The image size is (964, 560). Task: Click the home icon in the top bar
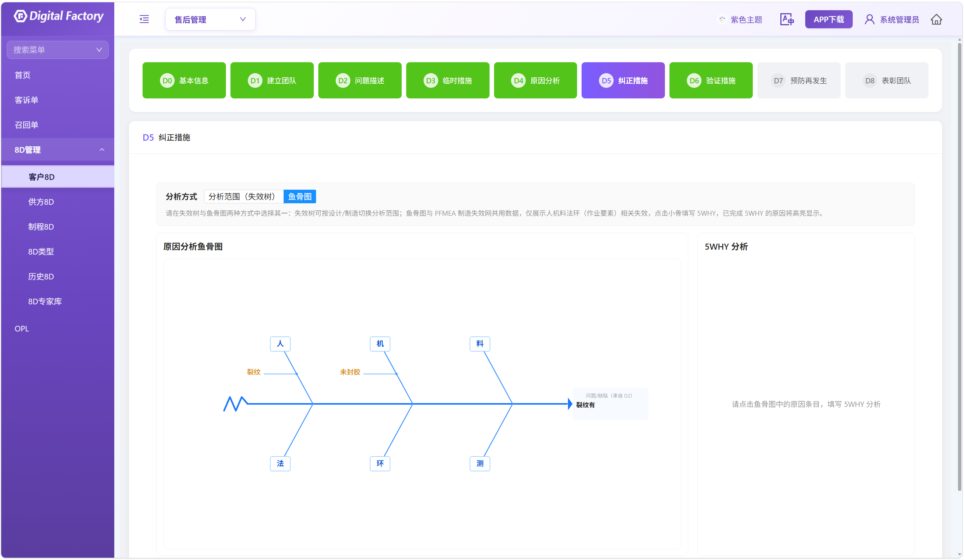pyautogui.click(x=936, y=19)
